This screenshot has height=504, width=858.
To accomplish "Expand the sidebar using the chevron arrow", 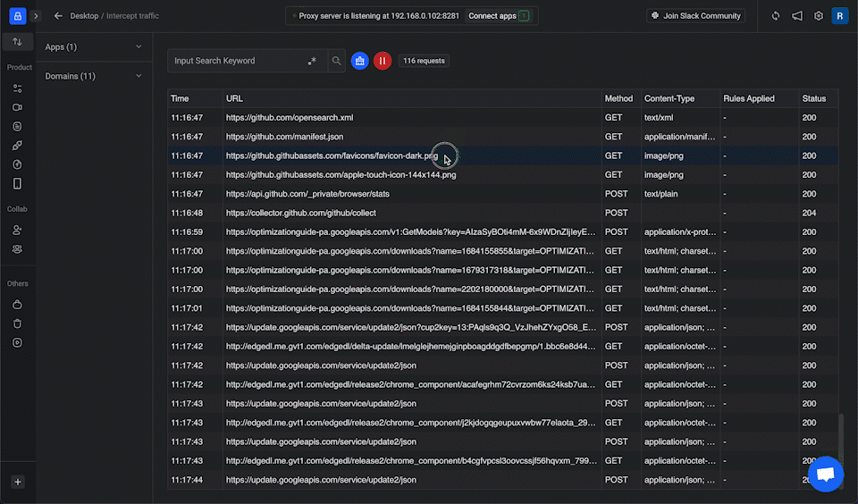I will [36, 16].
